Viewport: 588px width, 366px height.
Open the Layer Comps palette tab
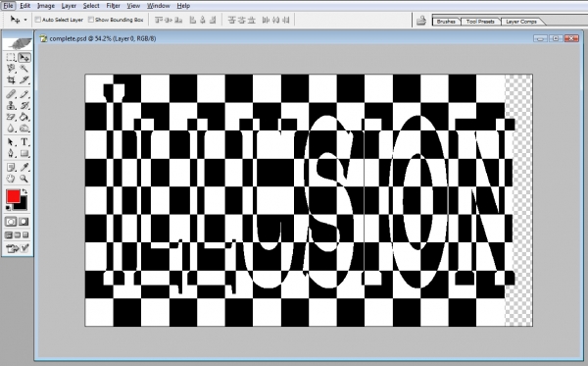coord(521,22)
